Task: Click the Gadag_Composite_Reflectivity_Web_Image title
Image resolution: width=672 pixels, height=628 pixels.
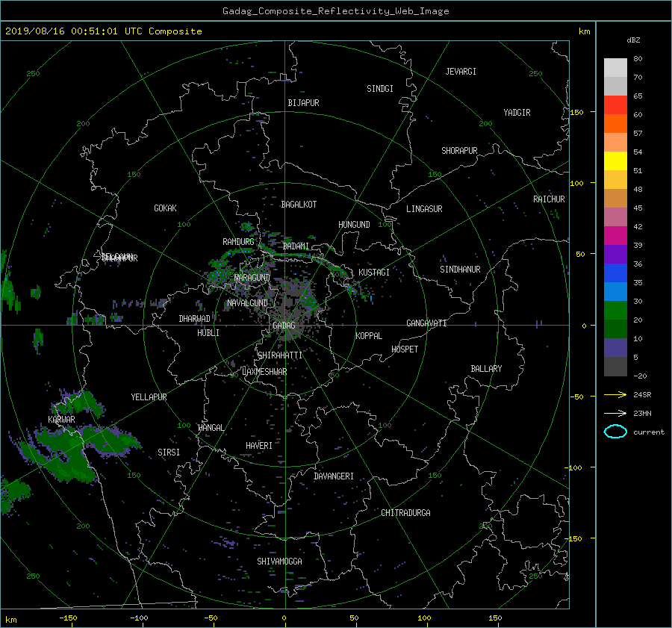Action: 335,11
